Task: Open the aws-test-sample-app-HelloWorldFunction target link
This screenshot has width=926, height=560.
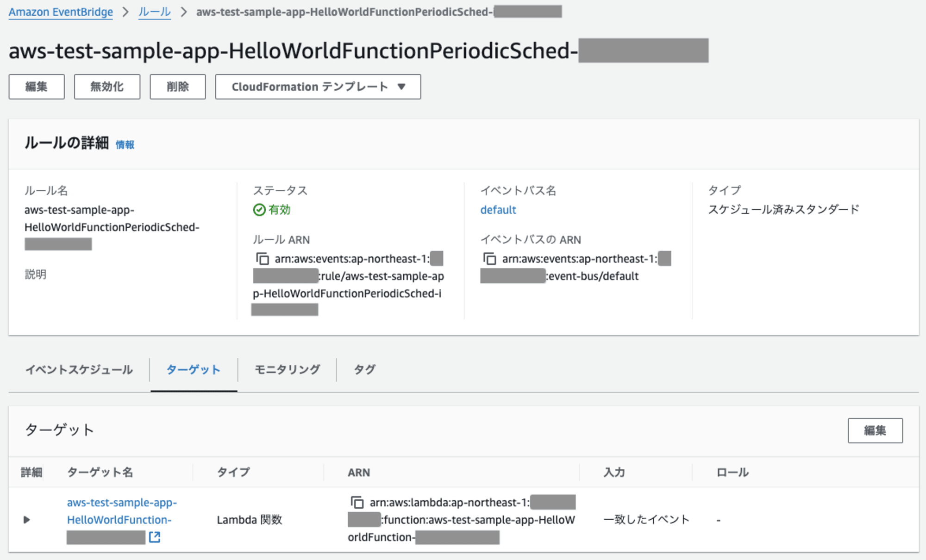Action: coord(122,511)
